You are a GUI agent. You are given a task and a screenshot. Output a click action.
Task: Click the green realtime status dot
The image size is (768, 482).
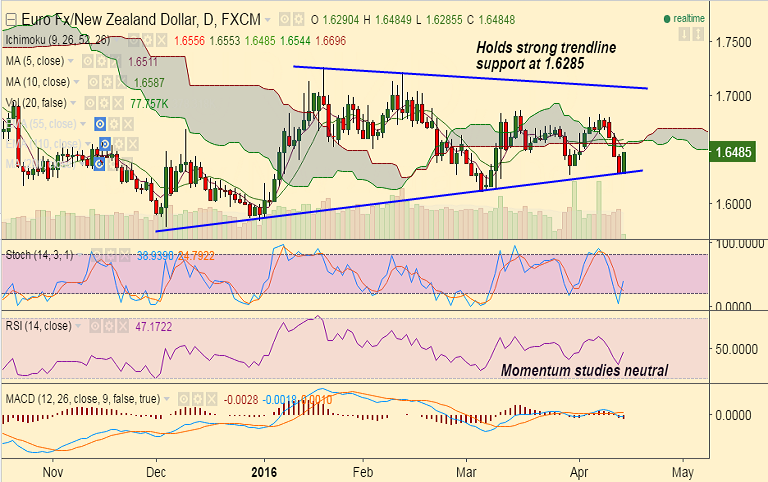(x=667, y=19)
